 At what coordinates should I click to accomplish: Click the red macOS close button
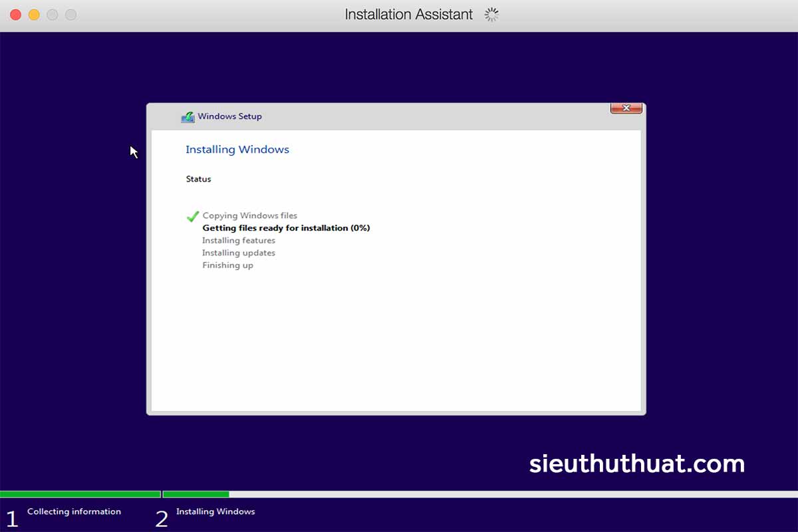(x=16, y=15)
